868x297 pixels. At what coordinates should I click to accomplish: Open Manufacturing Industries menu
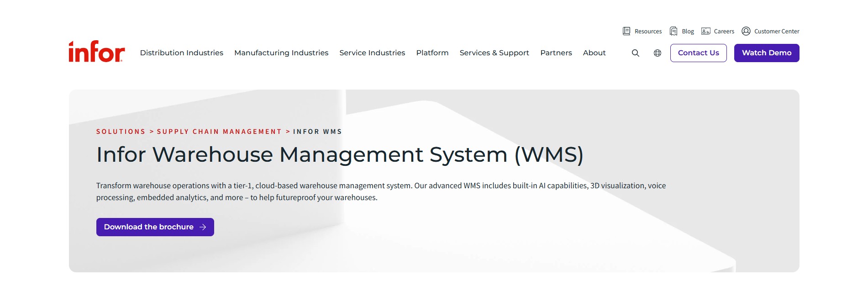[x=281, y=53]
